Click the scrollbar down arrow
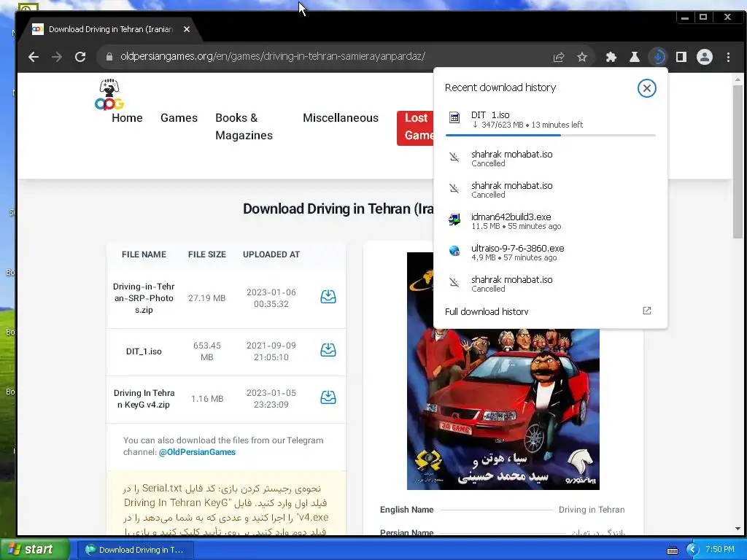This screenshot has width=747, height=560. click(x=738, y=529)
